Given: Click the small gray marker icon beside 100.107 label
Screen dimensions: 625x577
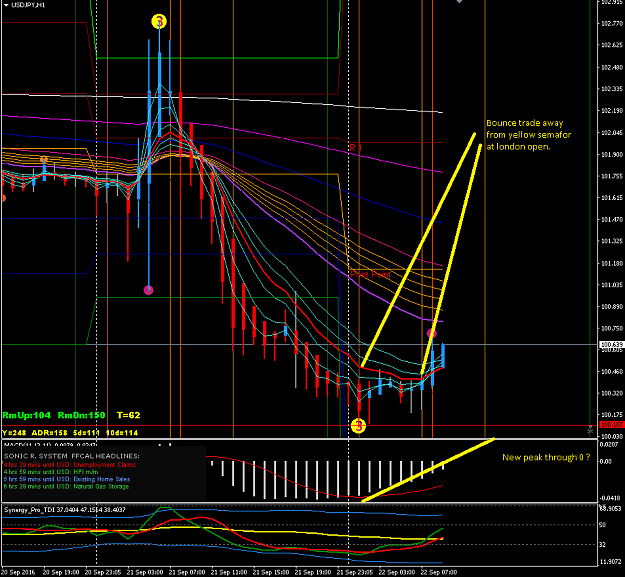Looking at the screenshot, I should point(590,430).
